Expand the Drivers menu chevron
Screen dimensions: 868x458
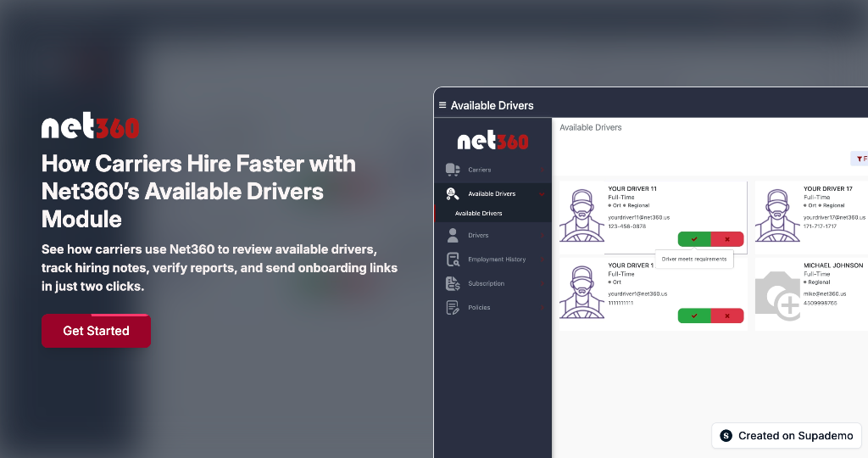pos(542,236)
